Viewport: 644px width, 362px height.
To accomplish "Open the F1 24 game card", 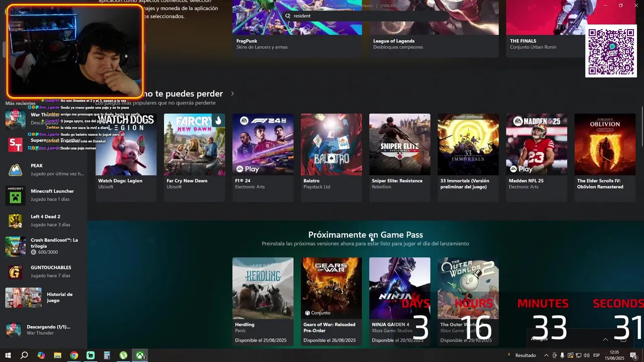I will (263, 157).
